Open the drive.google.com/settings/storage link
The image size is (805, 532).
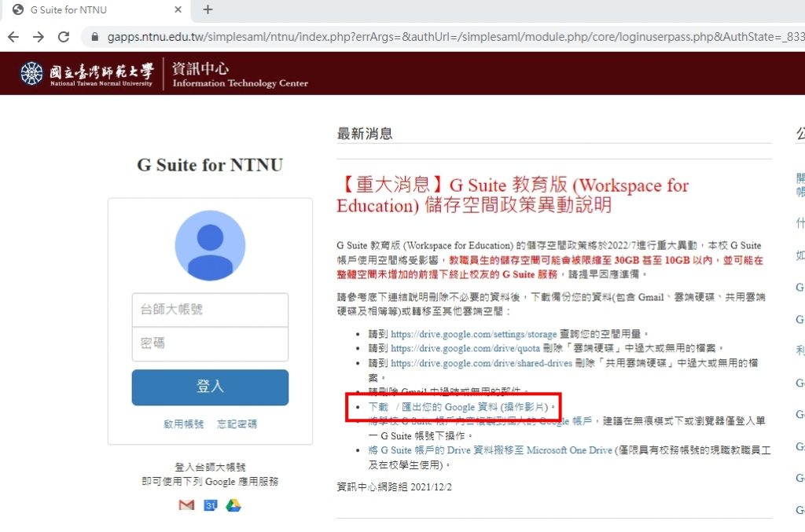(x=473, y=335)
